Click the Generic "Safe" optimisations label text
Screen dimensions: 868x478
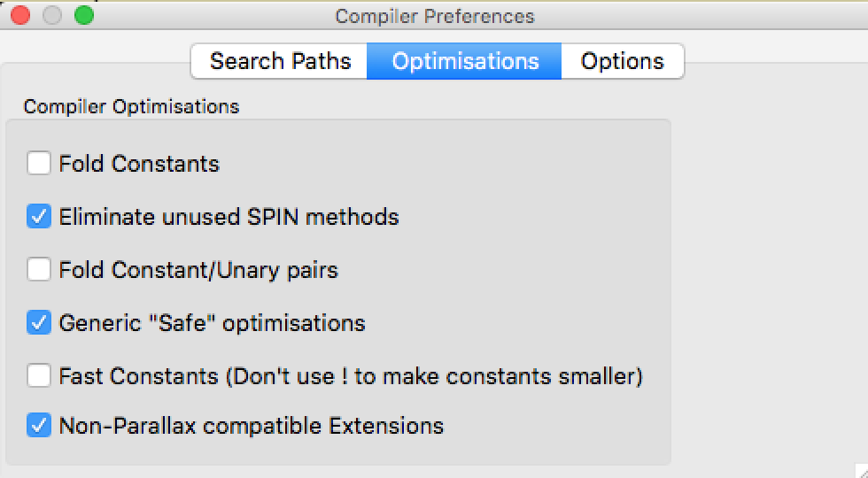pos(212,323)
